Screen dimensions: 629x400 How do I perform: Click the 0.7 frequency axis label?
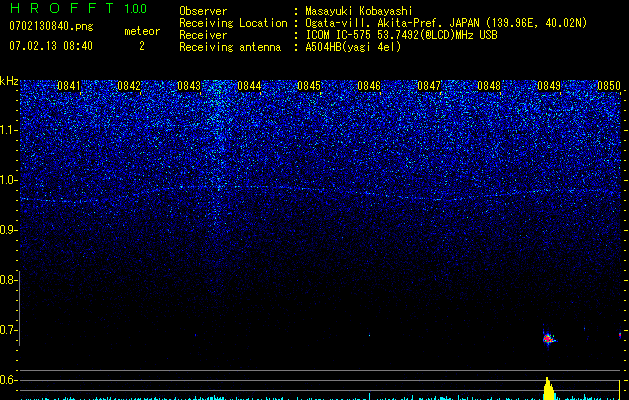9,330
